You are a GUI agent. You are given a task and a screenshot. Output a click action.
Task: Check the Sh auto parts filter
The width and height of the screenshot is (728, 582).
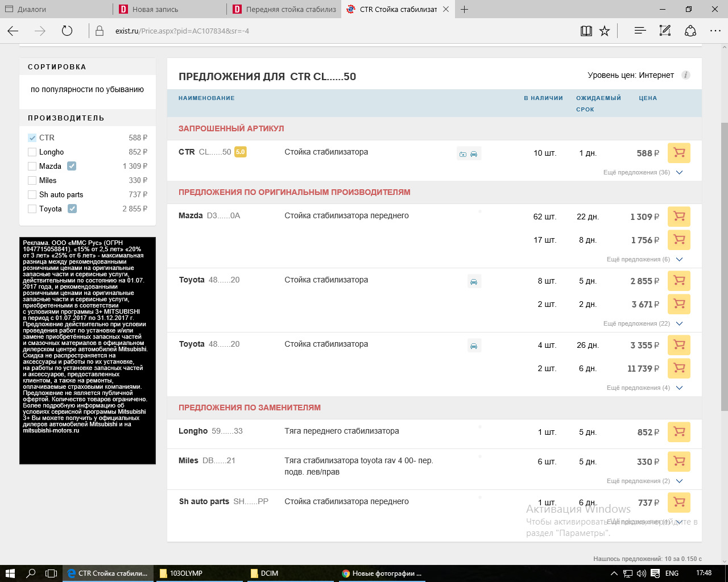32,194
